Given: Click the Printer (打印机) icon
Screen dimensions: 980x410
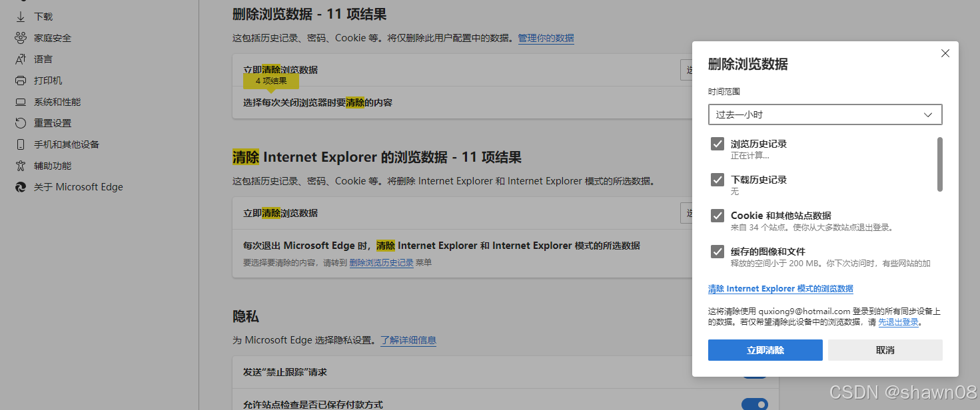Looking at the screenshot, I should (x=21, y=81).
